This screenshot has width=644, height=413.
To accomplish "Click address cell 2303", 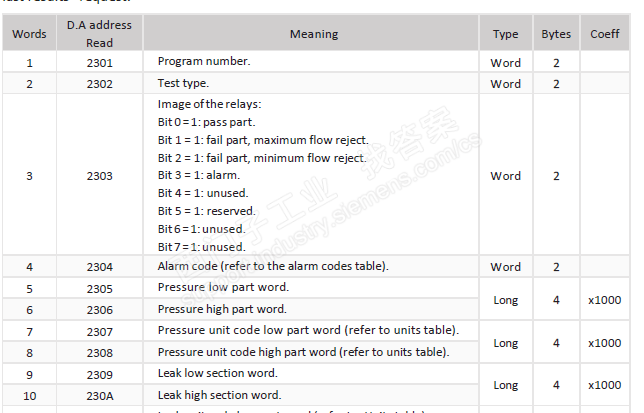I will 99,176.
